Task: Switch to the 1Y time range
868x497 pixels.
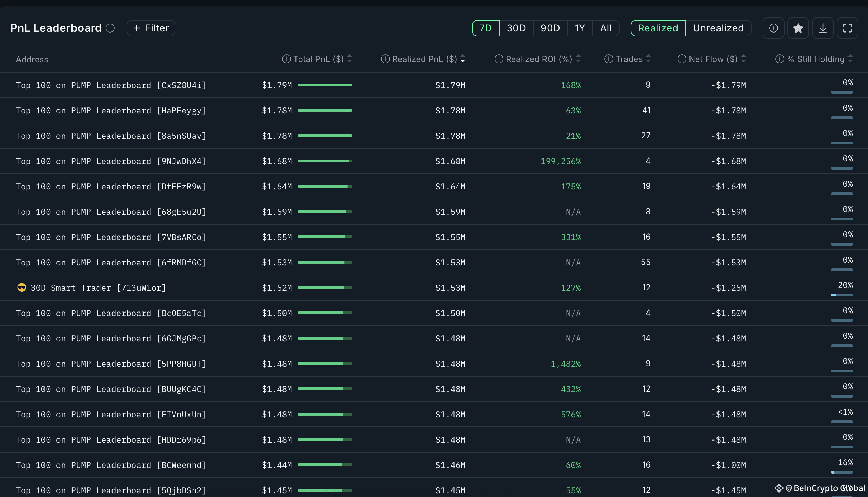Action: pyautogui.click(x=580, y=28)
